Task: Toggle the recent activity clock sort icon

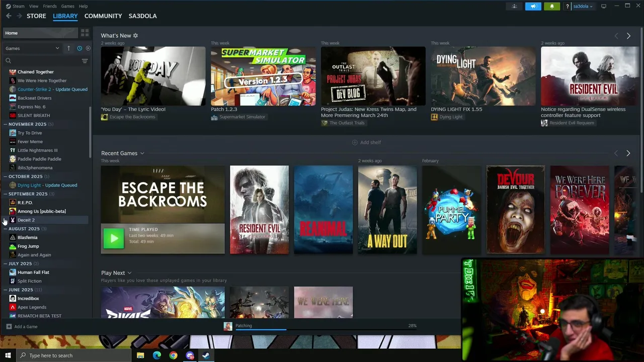Action: click(79, 48)
